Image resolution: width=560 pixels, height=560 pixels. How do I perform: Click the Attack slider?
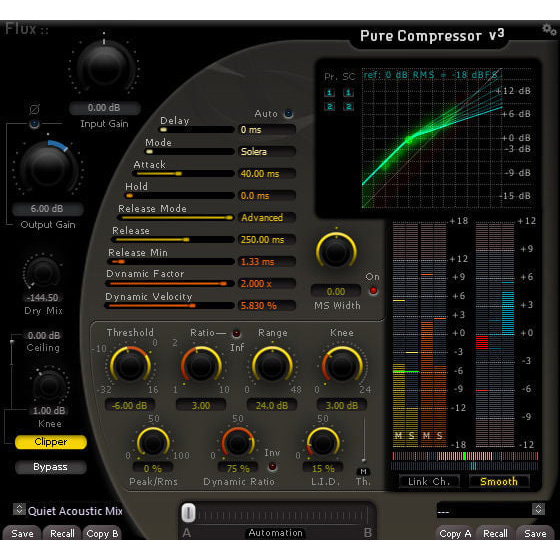[183, 174]
